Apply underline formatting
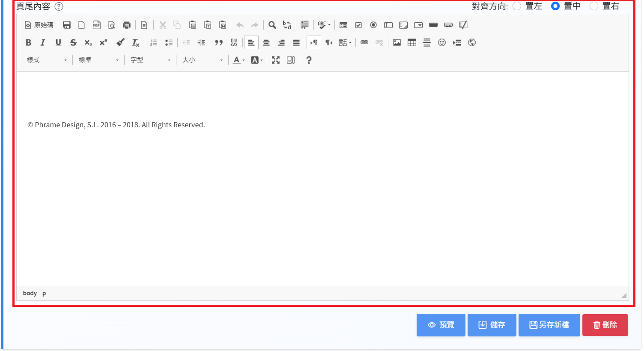Image resolution: width=644 pixels, height=351 pixels. coord(58,42)
